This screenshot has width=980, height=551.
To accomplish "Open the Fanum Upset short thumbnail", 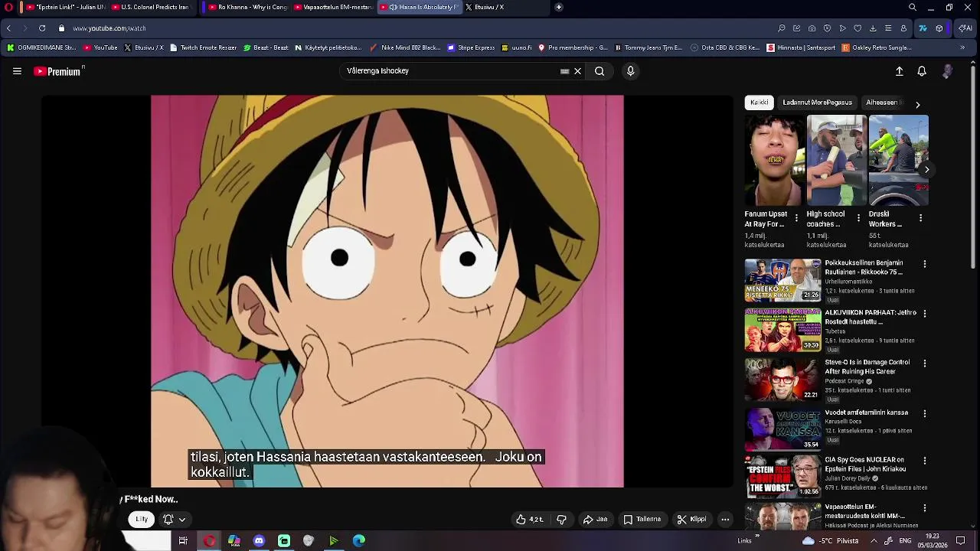I will 775,161.
